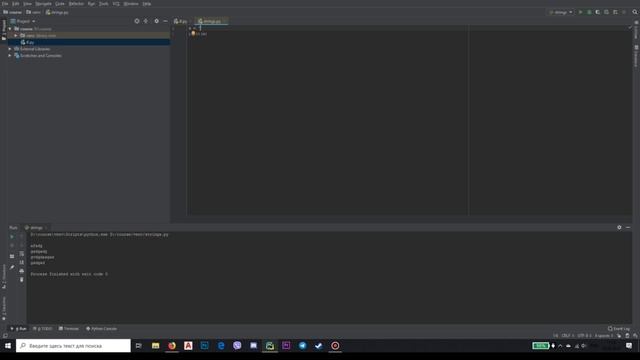640x360 pixels.
Task: Collapse the project root folder arrow
Action: [10, 29]
